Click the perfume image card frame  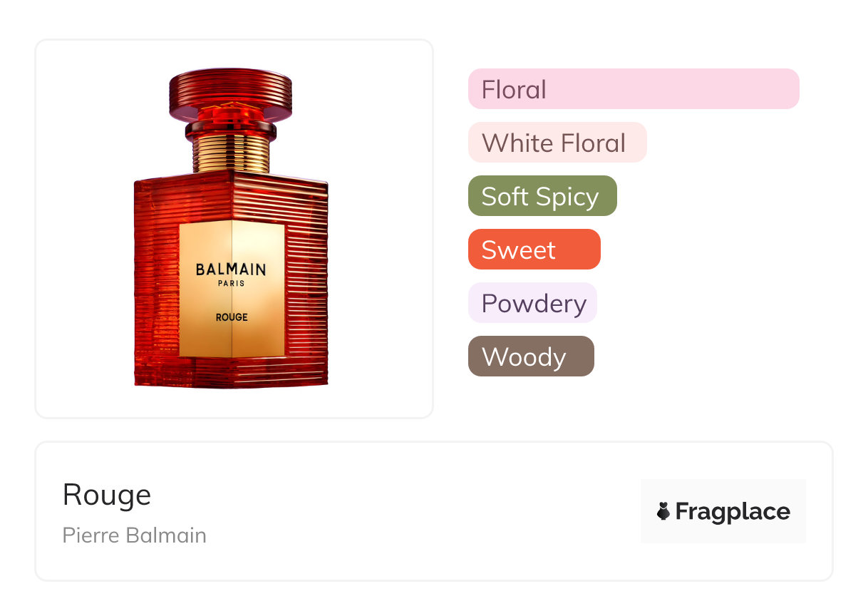coord(234,229)
